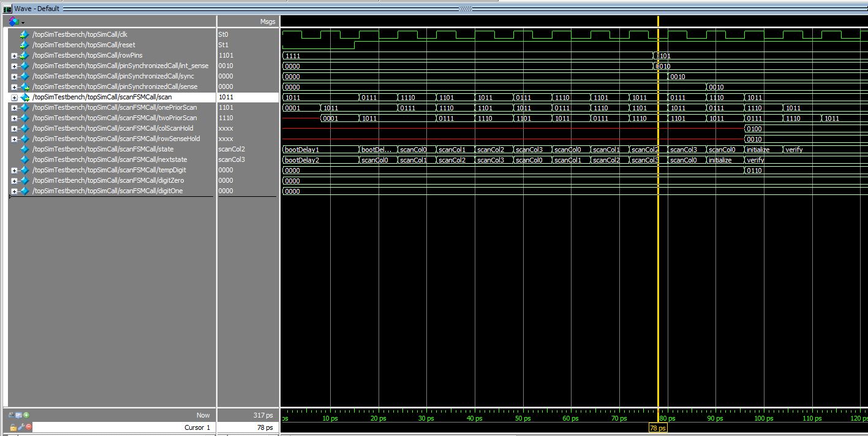Expand the int_sense signal bus
868x436 pixels.
point(14,66)
